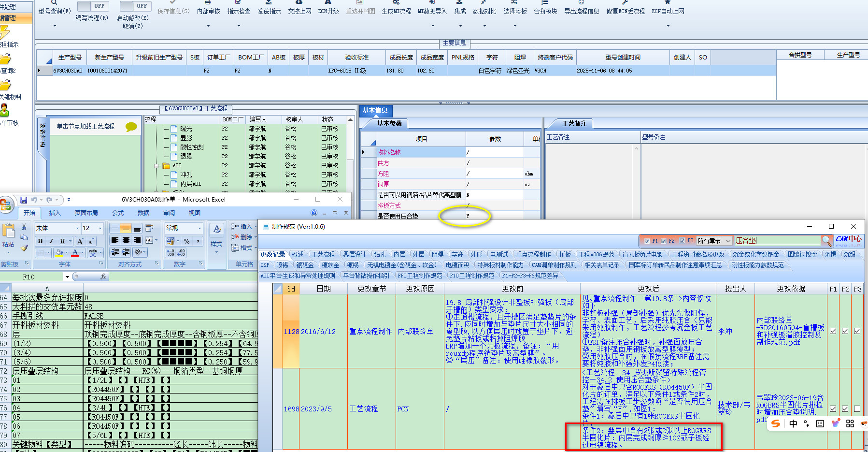Copy selection in Excel clipboard group
The height and width of the screenshot is (452, 868).
[x=24, y=237]
